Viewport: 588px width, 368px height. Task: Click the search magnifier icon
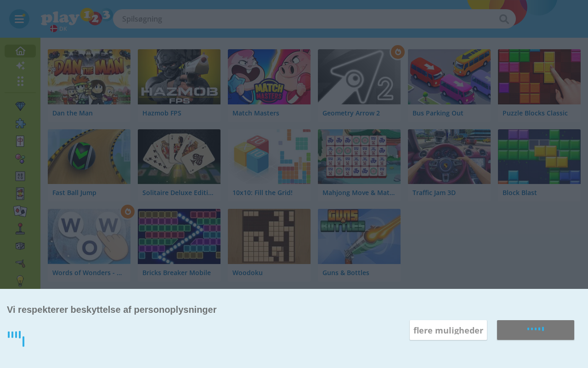coord(504,19)
